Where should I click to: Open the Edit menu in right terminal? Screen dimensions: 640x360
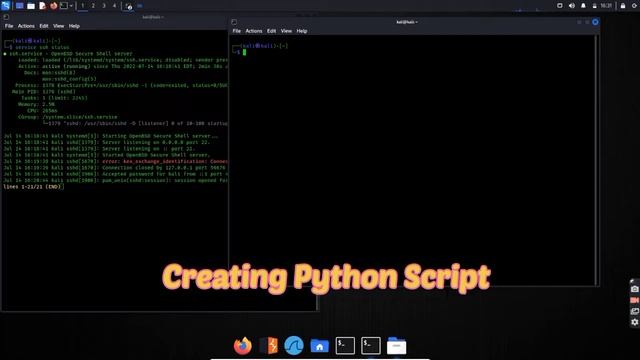tap(271, 31)
